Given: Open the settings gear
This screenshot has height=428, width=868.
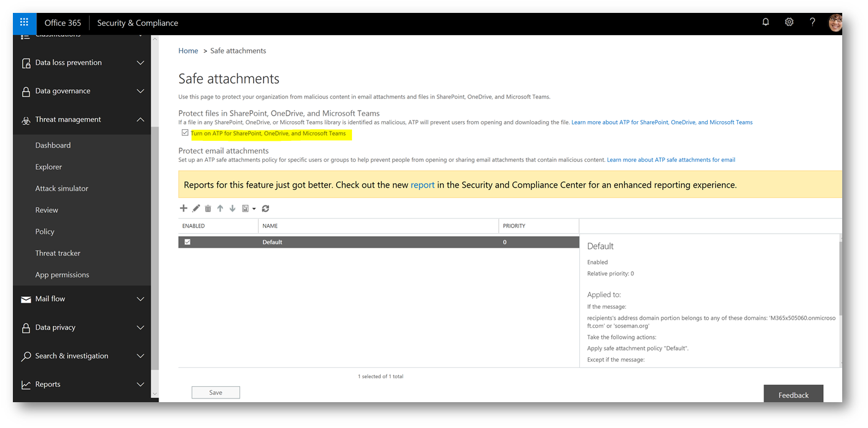Looking at the screenshot, I should 789,22.
